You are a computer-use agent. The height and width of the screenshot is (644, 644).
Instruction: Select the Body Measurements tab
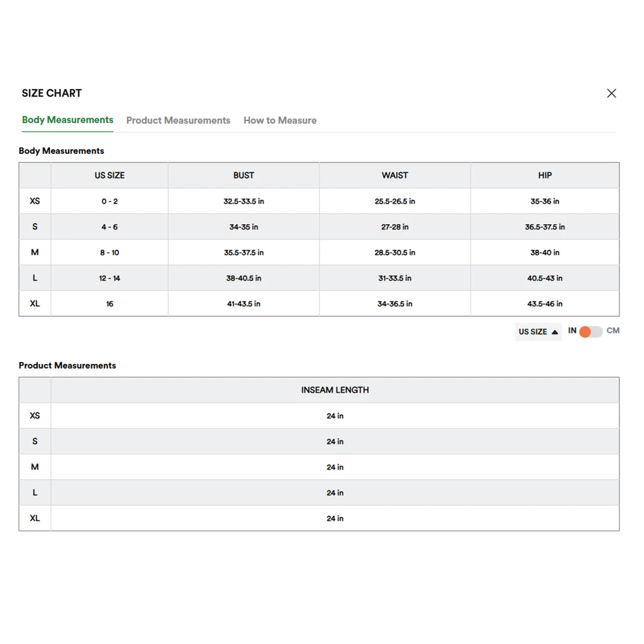pyautogui.click(x=68, y=120)
